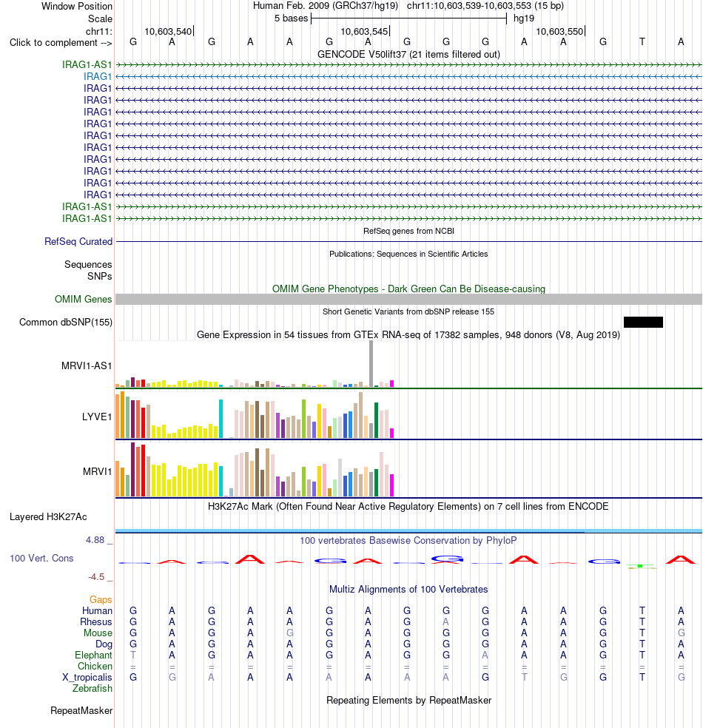Click the Chicken alignment row label
Image resolution: width=703 pixels, height=728 pixels.
95,667
